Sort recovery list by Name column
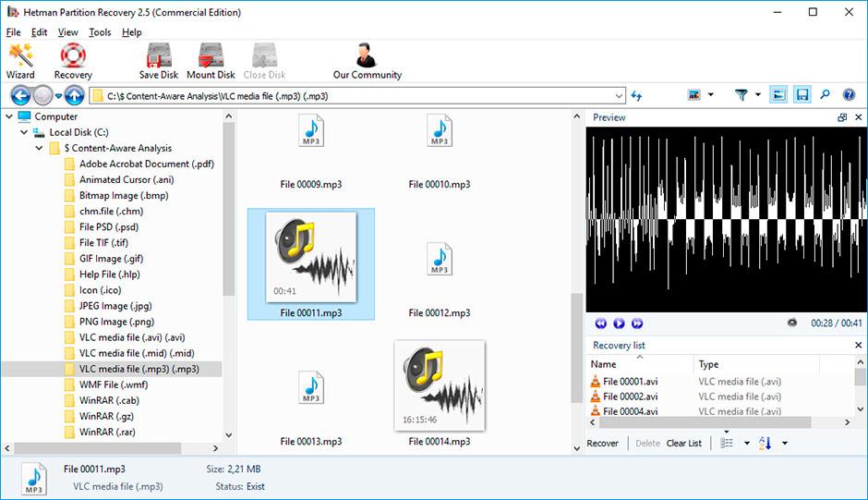Viewport: 868px width, 500px height. click(639, 364)
